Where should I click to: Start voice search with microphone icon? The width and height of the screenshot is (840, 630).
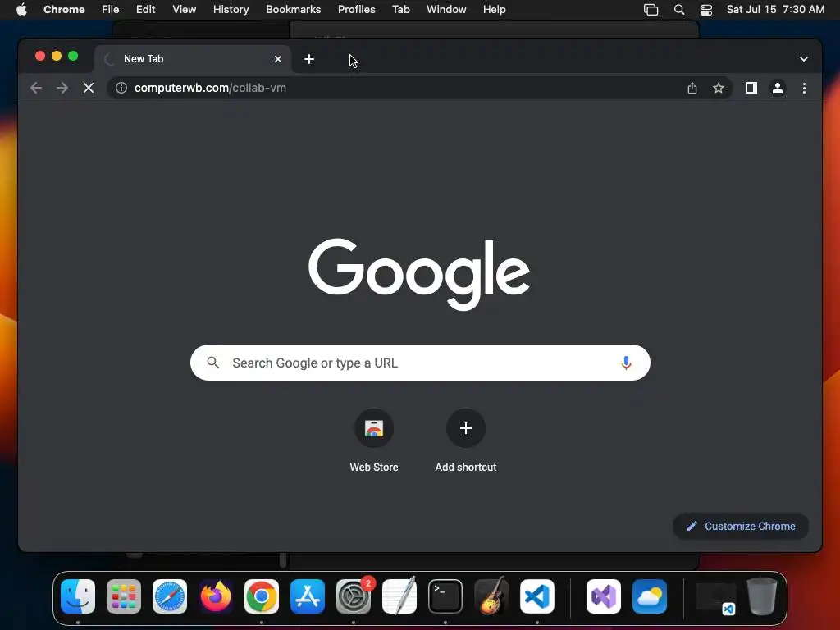tap(626, 363)
